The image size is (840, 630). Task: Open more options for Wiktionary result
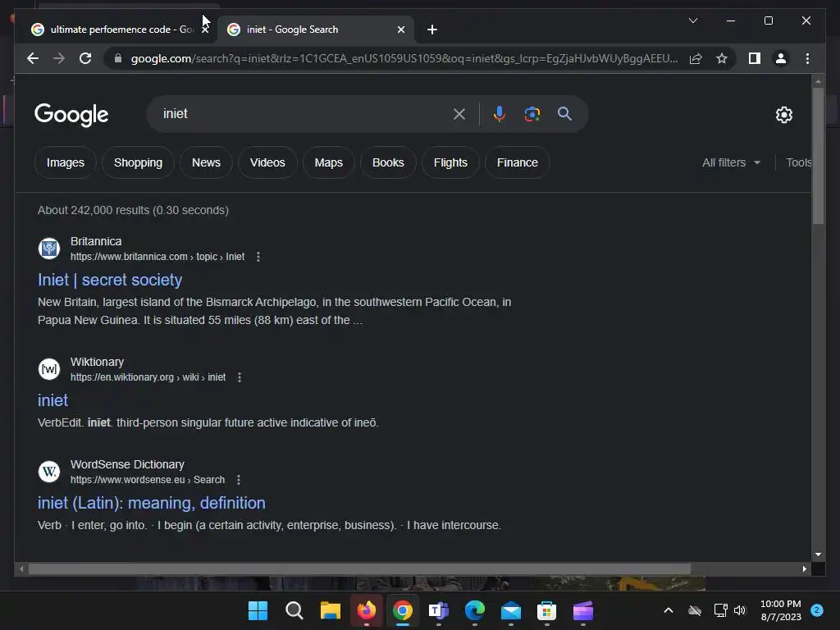coord(240,377)
